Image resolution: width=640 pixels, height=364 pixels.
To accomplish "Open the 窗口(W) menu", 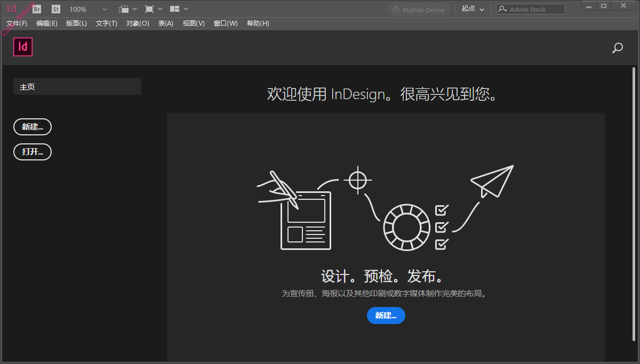I will [226, 23].
